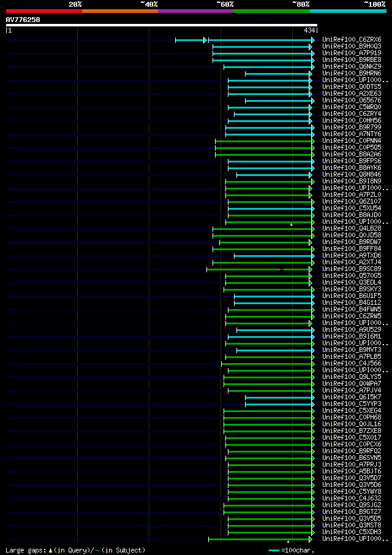This screenshot has height=555, width=392.
Task: Click the yellow query-gap triangle in the legend
Action: 51,550
